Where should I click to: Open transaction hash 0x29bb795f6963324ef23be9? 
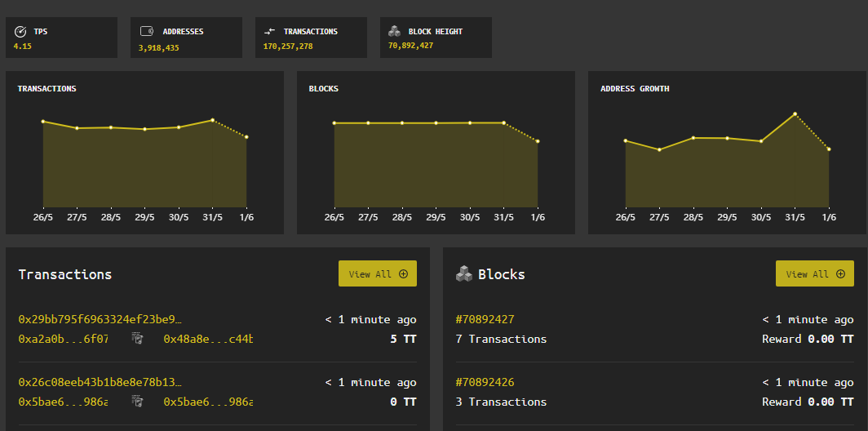100,319
